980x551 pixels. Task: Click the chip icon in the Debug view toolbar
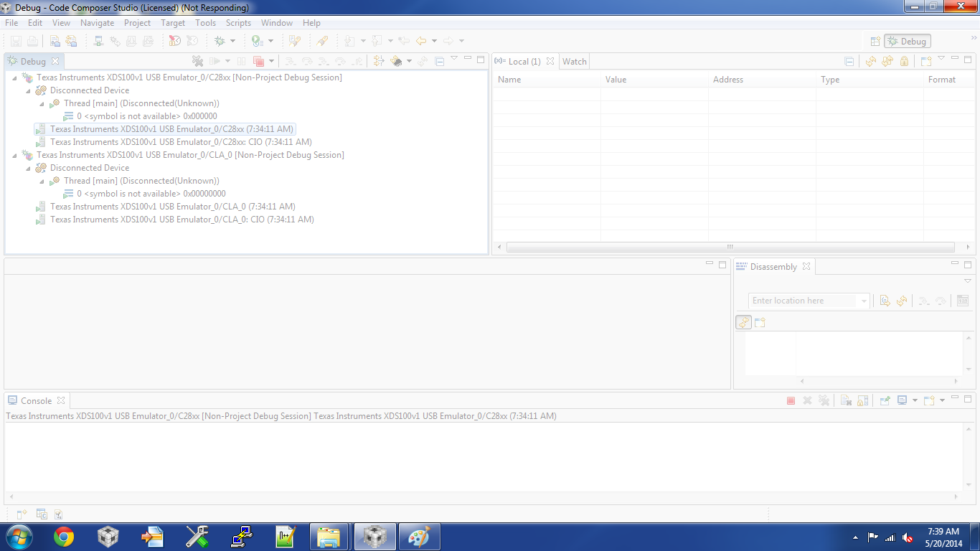coord(396,61)
